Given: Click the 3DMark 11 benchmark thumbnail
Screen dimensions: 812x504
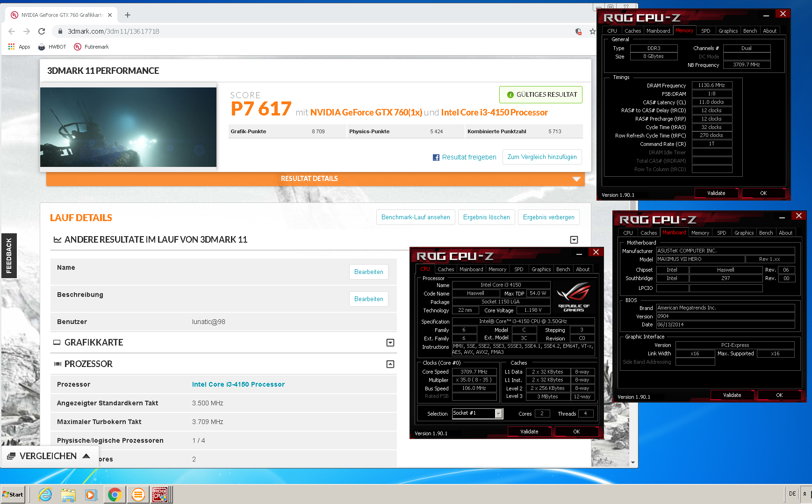Looking at the screenshot, I should [128, 127].
